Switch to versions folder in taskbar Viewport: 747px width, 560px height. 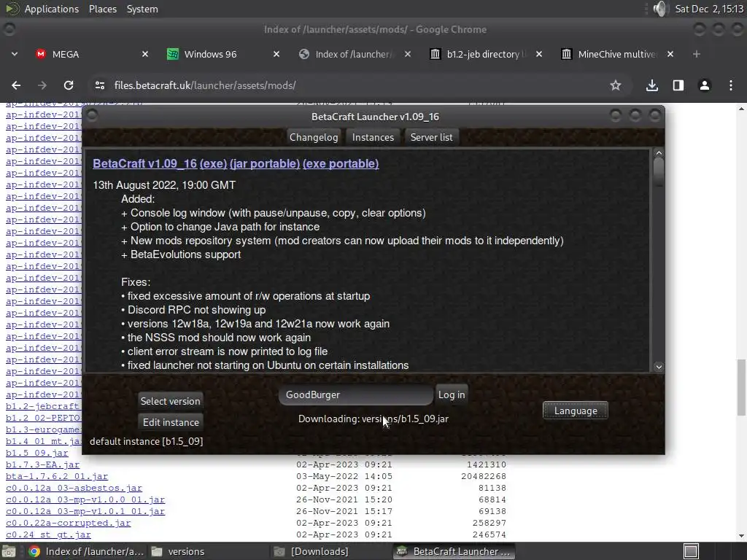click(x=208, y=551)
